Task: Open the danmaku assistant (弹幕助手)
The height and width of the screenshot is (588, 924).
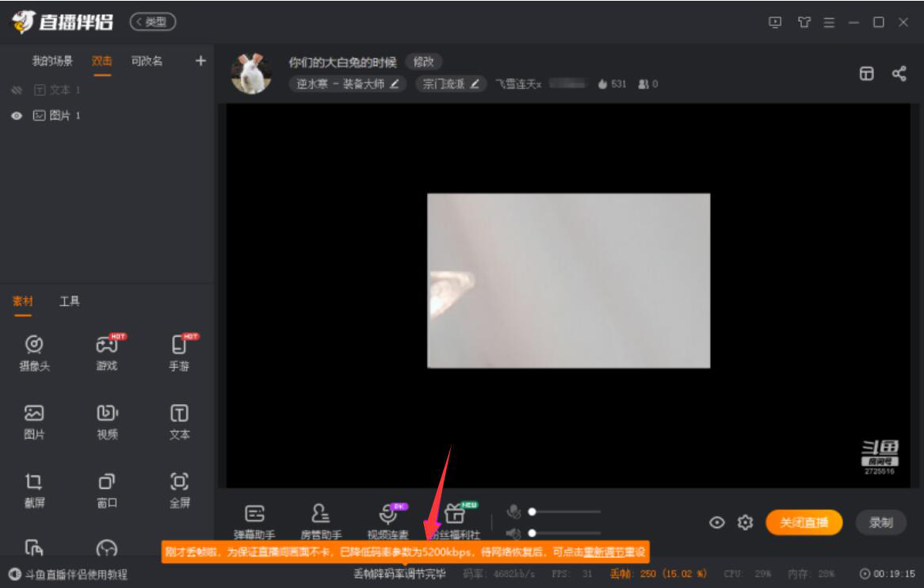Action: point(254,521)
